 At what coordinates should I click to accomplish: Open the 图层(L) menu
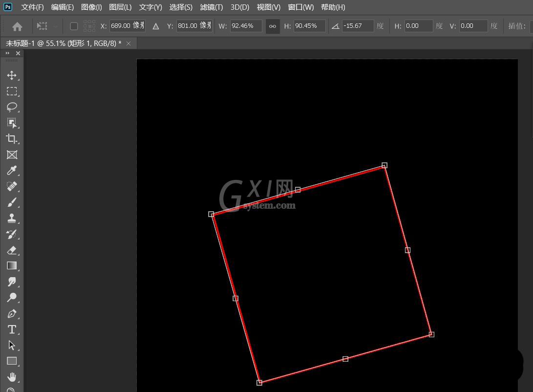click(x=120, y=7)
